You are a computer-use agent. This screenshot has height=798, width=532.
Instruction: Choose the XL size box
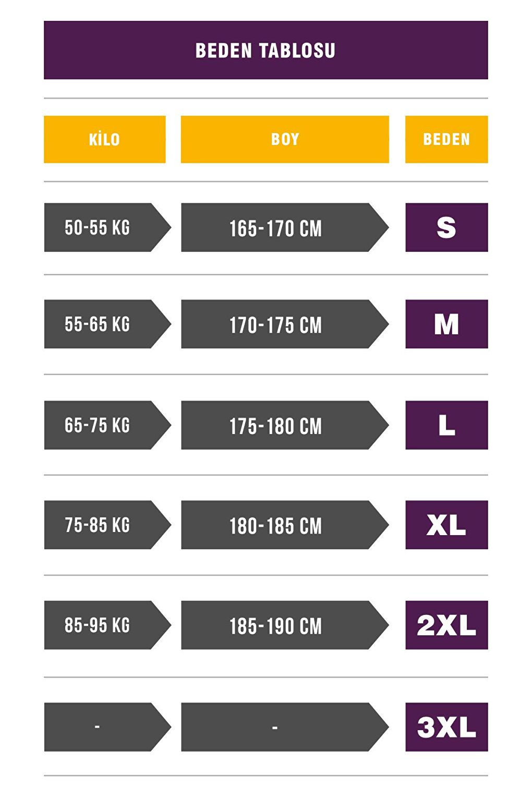446,525
